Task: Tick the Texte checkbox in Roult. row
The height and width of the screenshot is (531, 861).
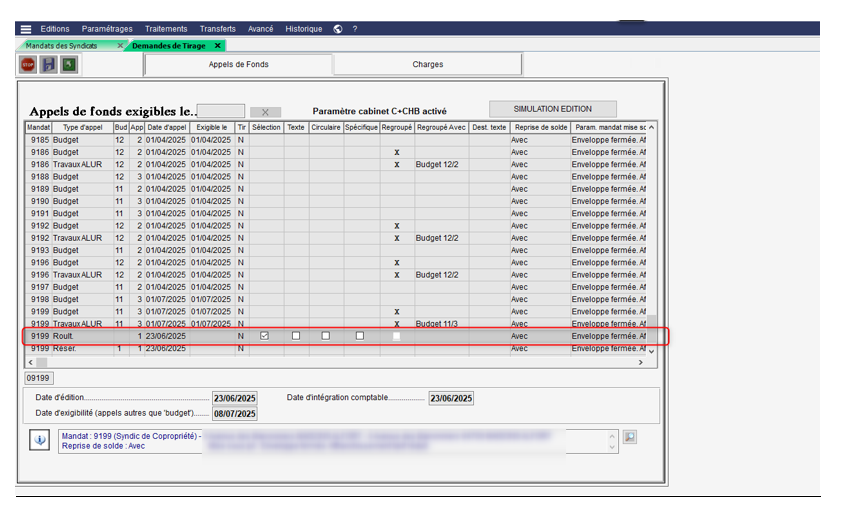Action: (x=296, y=336)
